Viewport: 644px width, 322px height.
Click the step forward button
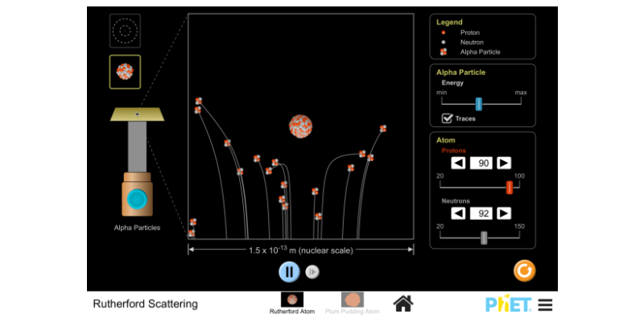312,272
